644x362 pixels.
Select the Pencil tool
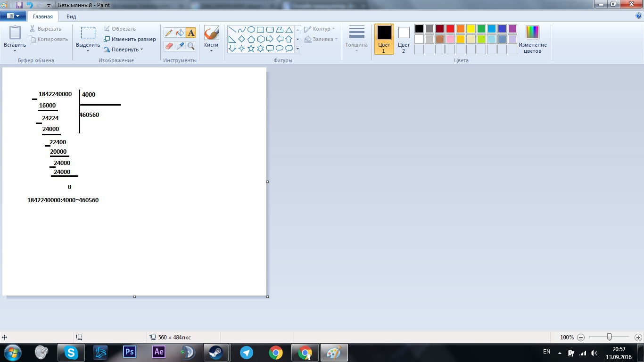click(x=169, y=33)
